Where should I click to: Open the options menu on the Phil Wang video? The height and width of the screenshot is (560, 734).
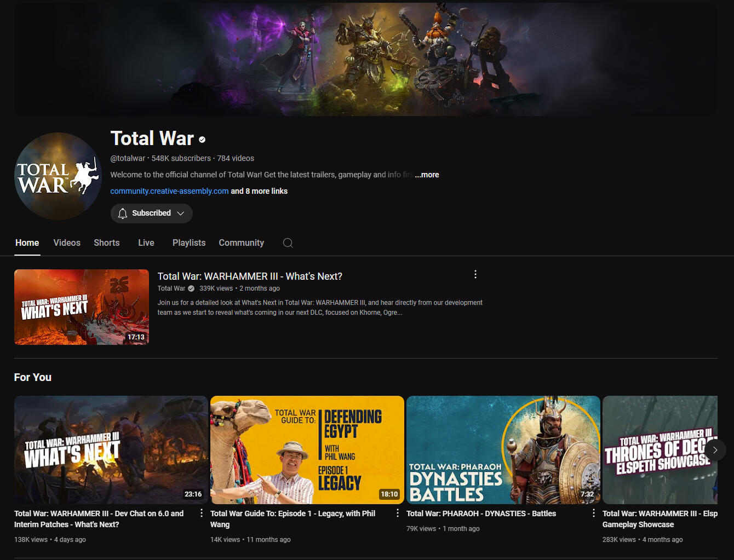397,513
